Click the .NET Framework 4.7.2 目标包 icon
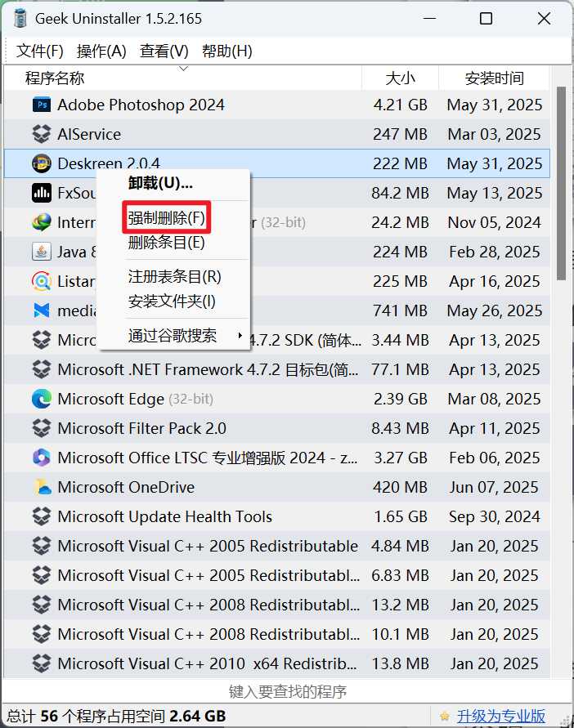The image size is (574, 728). click(x=42, y=369)
